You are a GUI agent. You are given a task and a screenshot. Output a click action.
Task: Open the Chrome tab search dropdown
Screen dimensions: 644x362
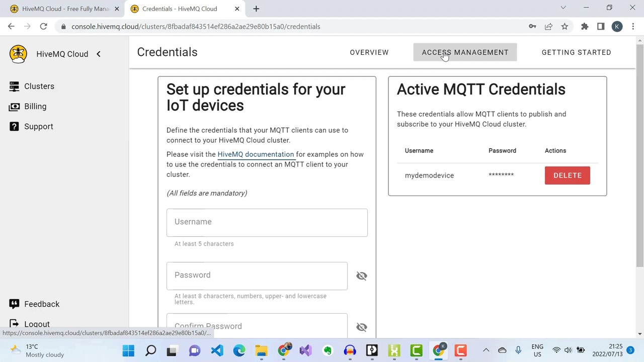[x=563, y=8]
